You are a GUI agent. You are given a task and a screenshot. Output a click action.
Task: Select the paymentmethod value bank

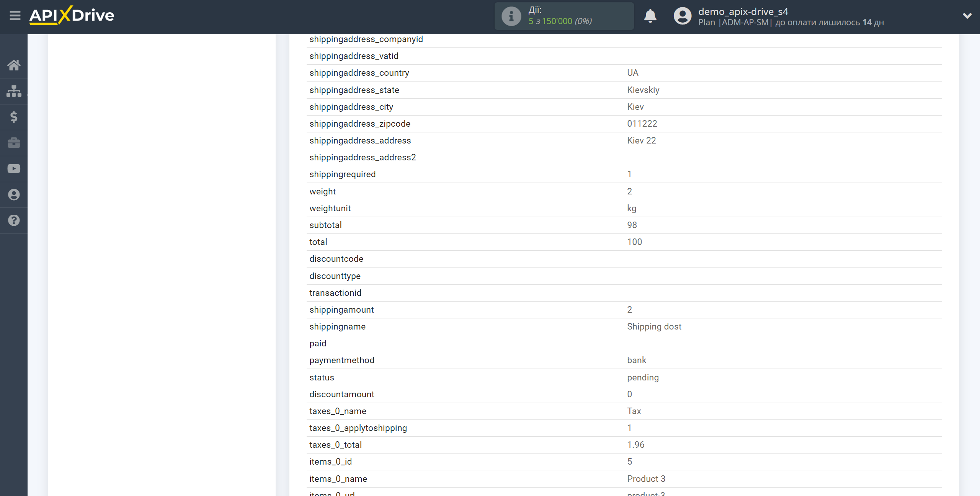tap(636, 360)
